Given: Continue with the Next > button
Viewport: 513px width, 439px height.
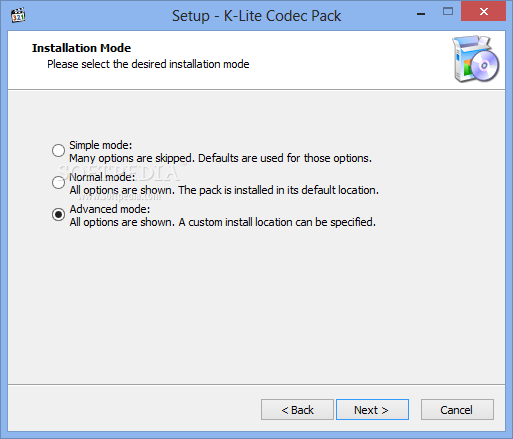Looking at the screenshot, I should pos(372,410).
